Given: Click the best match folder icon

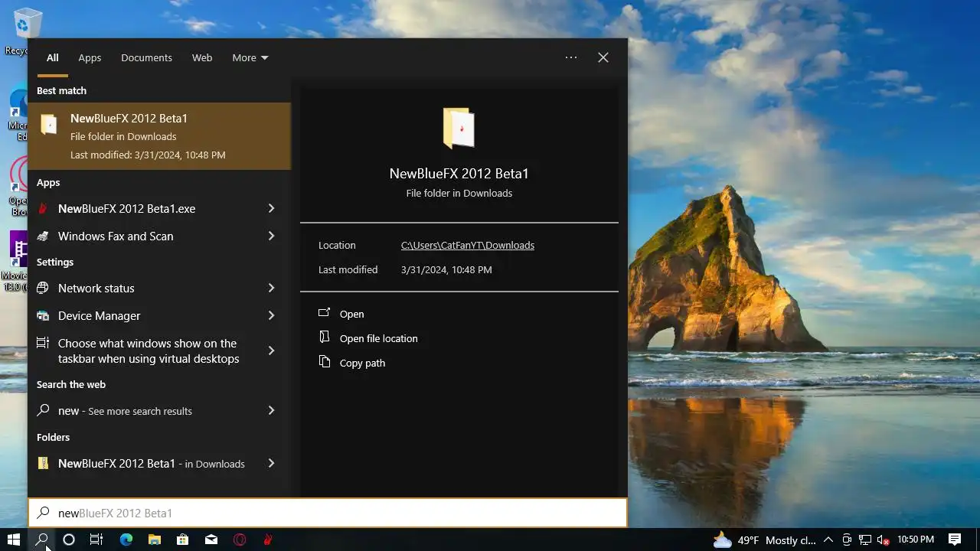Looking at the screenshot, I should pos(49,124).
